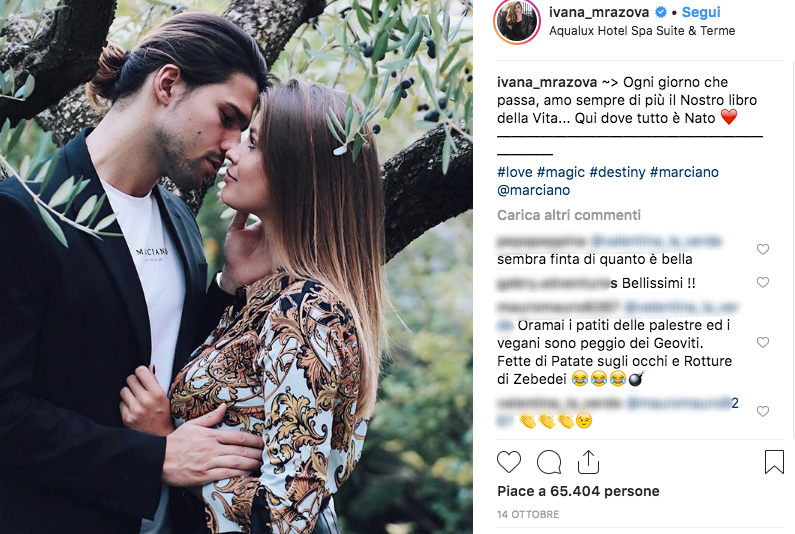Click the share upload arrow icon
Image resolution: width=795 pixels, height=534 pixels.
pyautogui.click(x=588, y=461)
